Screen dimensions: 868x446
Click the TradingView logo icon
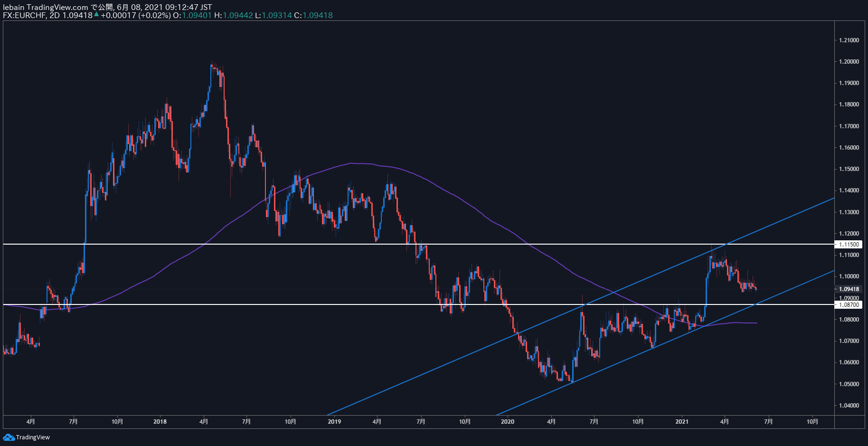point(9,437)
